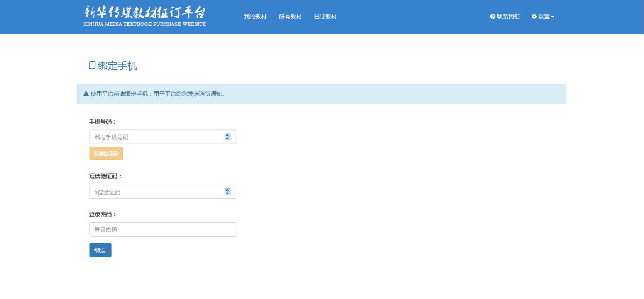
Task: Go to the 所有教材 nav item
Action: tap(290, 17)
